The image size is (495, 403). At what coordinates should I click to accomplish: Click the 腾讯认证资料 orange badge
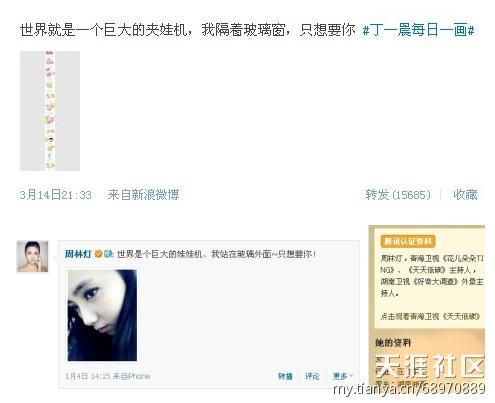coord(408,241)
